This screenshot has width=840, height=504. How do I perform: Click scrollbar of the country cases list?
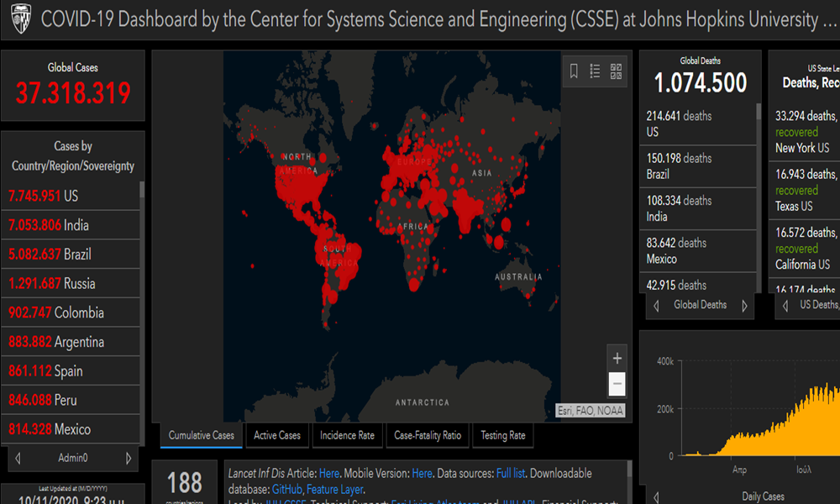pos(142,190)
